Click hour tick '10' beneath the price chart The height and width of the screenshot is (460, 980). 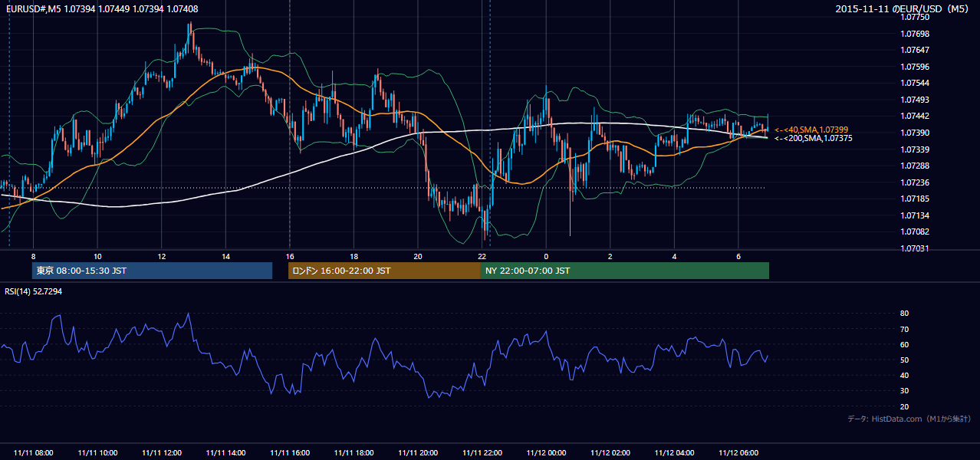(x=97, y=256)
